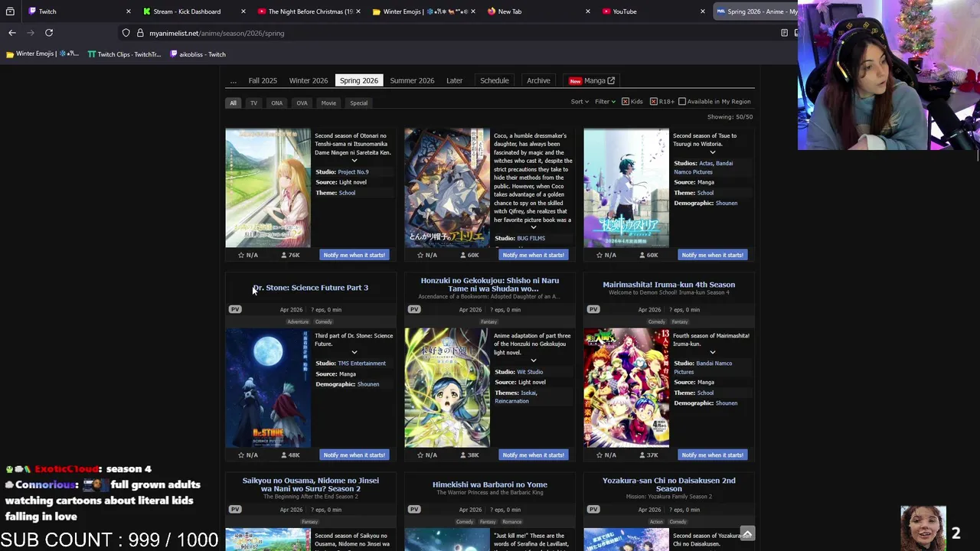980x551 pixels.
Task: Expand the Coco dressmaker synopsis
Action: (534, 227)
